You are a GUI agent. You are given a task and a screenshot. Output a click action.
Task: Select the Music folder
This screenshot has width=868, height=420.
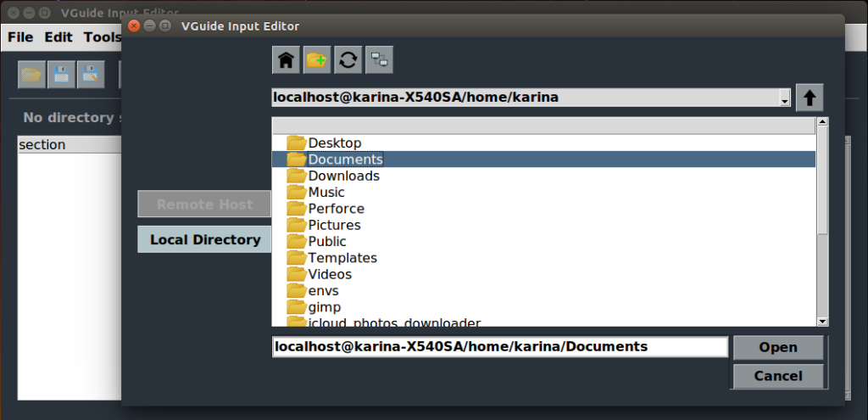click(x=543, y=193)
